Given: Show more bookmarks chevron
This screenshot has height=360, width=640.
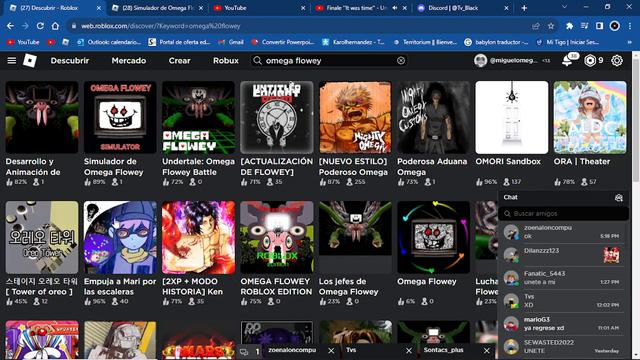Looking at the screenshot, I should [x=629, y=42].
